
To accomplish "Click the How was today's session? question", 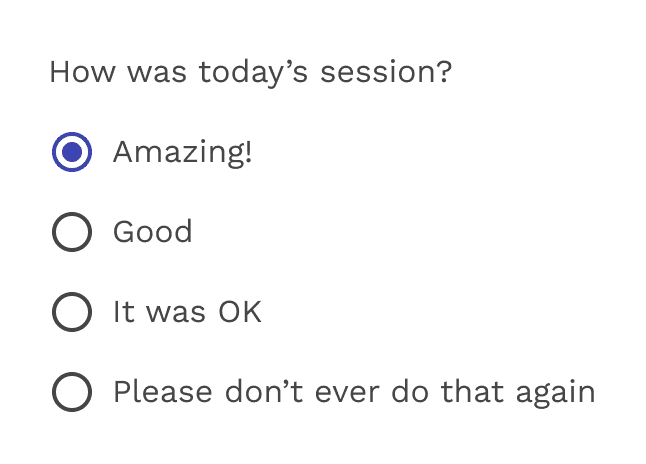I will point(250,73).
